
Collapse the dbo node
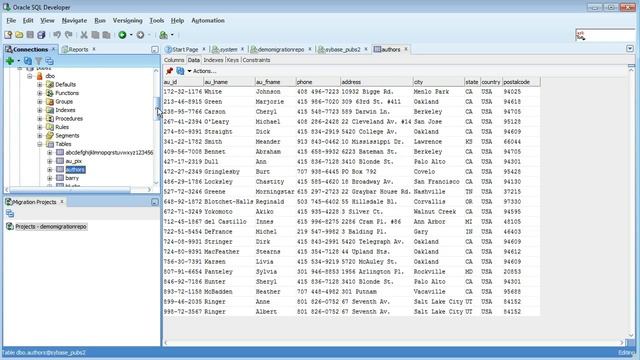pos(30,76)
